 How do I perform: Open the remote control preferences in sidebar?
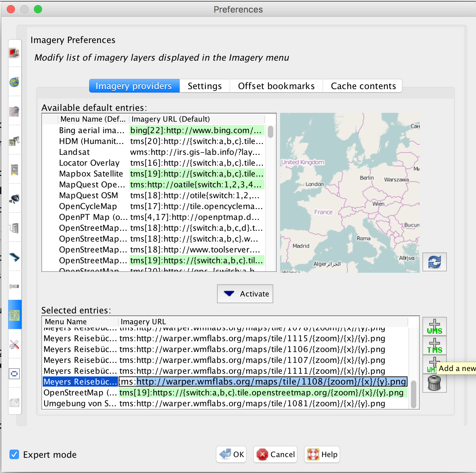click(14, 286)
